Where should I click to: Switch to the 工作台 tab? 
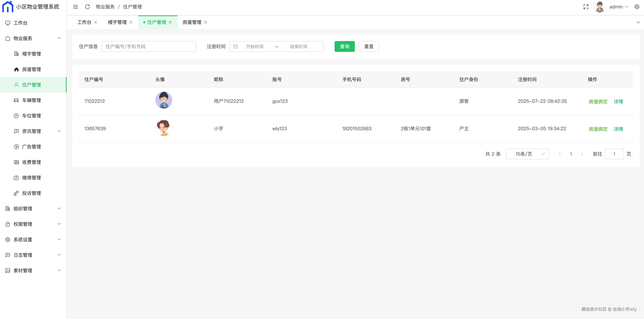pyautogui.click(x=84, y=22)
